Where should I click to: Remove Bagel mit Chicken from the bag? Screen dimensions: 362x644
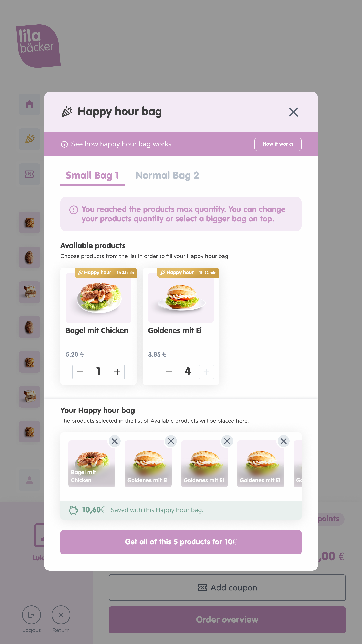(x=115, y=441)
